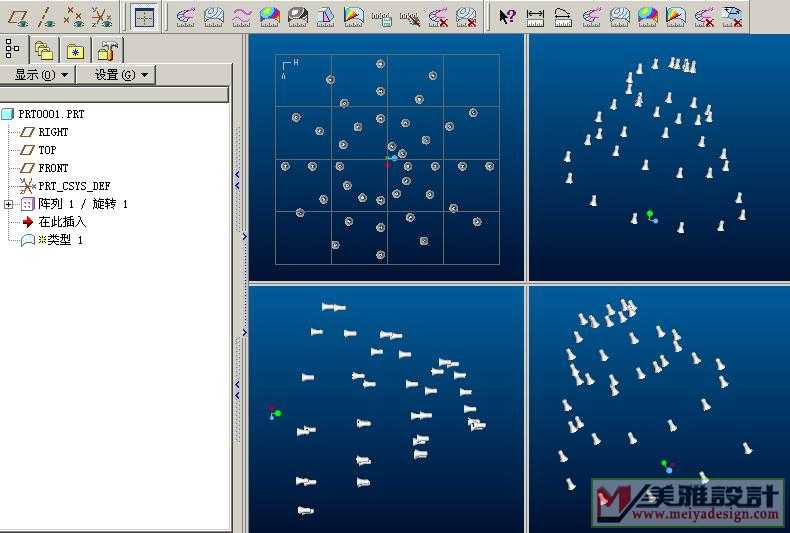Click delete curvature icon right of hide-all analyses icon
This screenshot has width=790, height=533.
(438, 17)
